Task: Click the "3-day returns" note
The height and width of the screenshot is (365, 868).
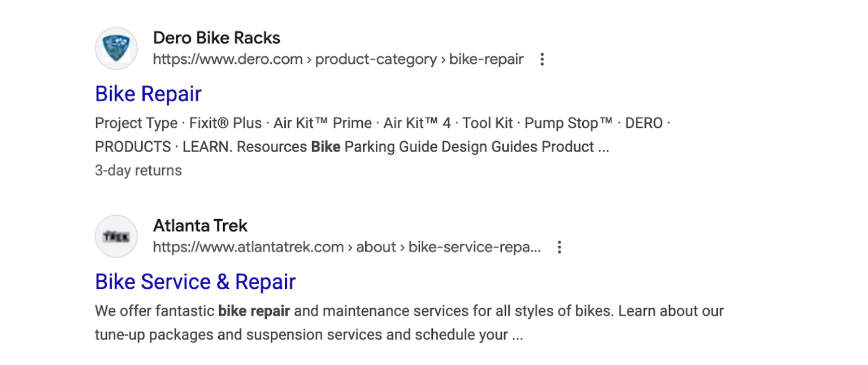Action: [x=138, y=171]
